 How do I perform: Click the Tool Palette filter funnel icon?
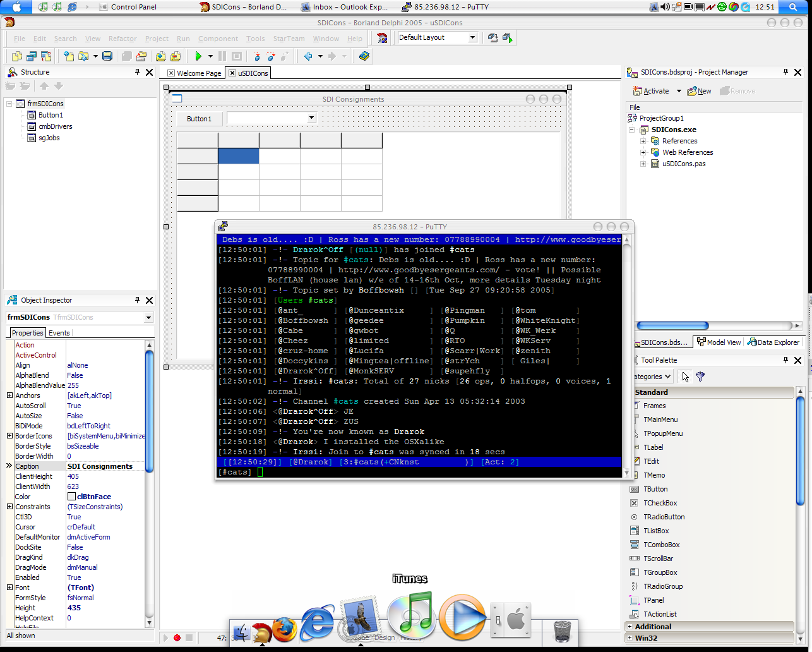coord(700,377)
